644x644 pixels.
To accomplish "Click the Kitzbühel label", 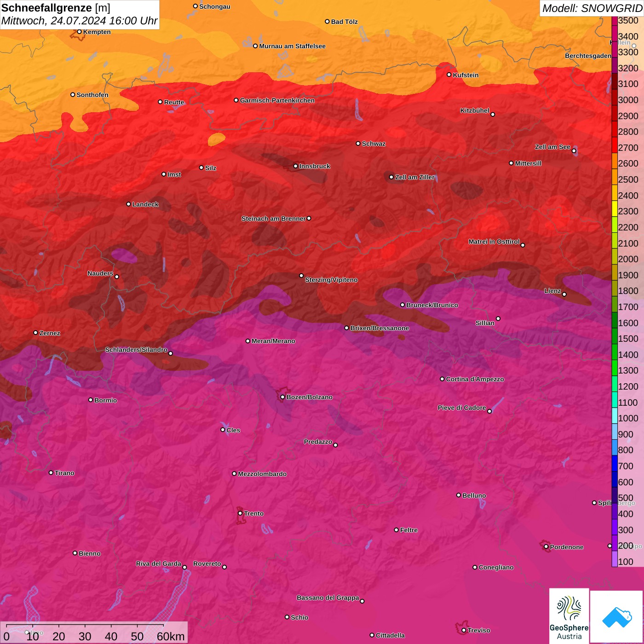I will (x=475, y=110).
